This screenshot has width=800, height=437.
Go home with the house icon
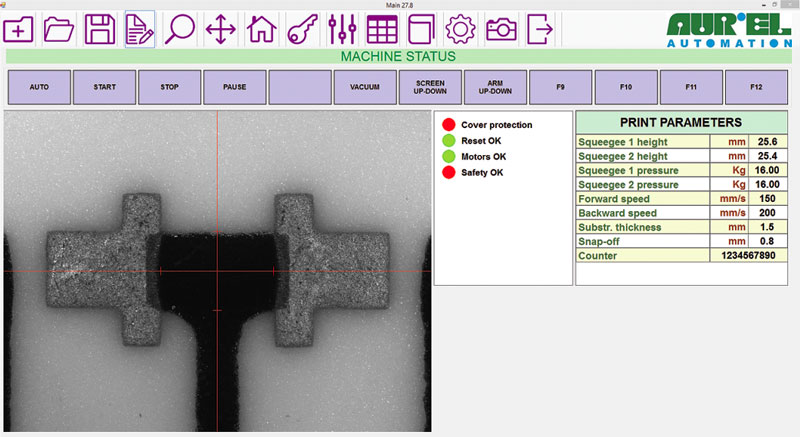click(261, 29)
